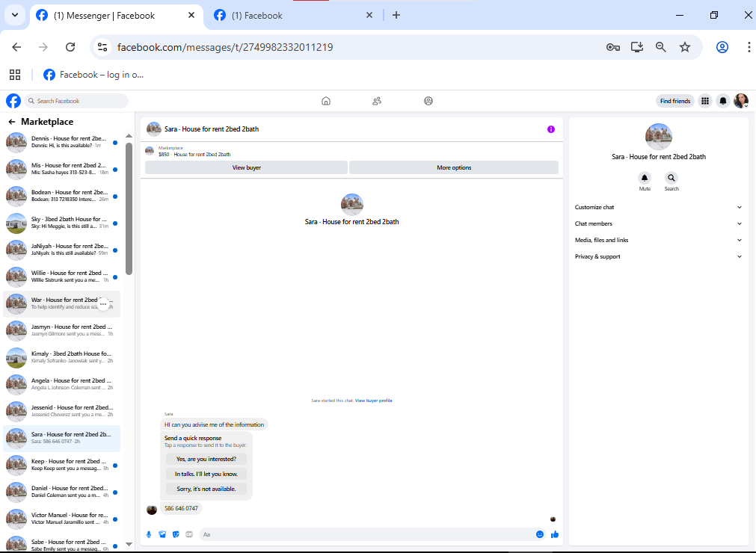Search in the Sara conversation
Viewport: 756px width, 553px height.
pos(672,178)
